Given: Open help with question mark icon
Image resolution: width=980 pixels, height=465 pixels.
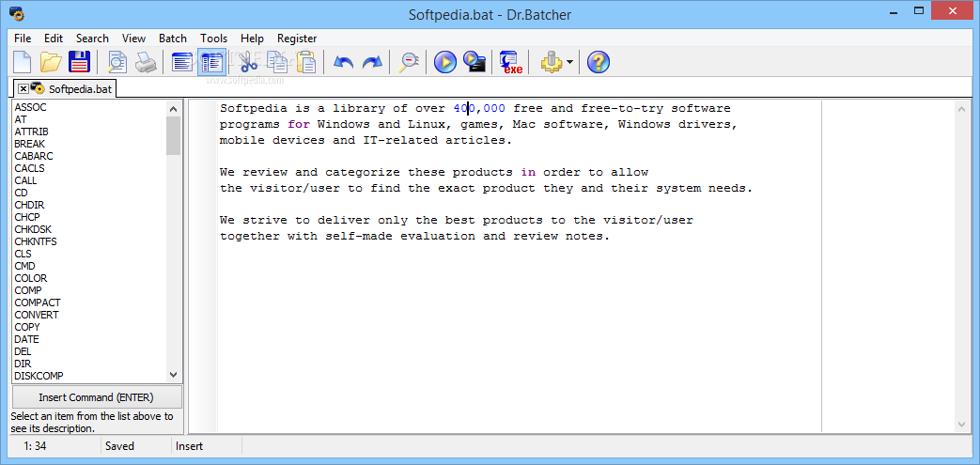Looking at the screenshot, I should 599,62.
